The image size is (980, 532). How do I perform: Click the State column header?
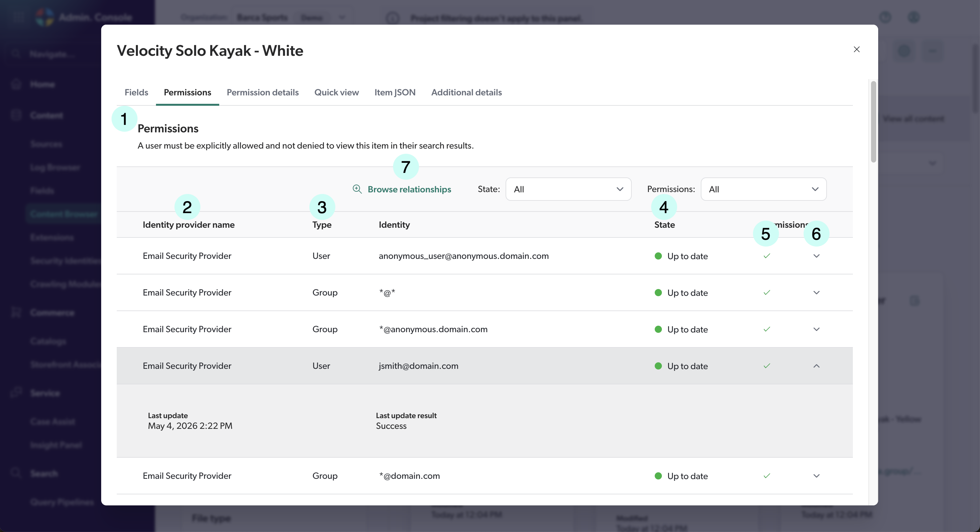click(664, 224)
